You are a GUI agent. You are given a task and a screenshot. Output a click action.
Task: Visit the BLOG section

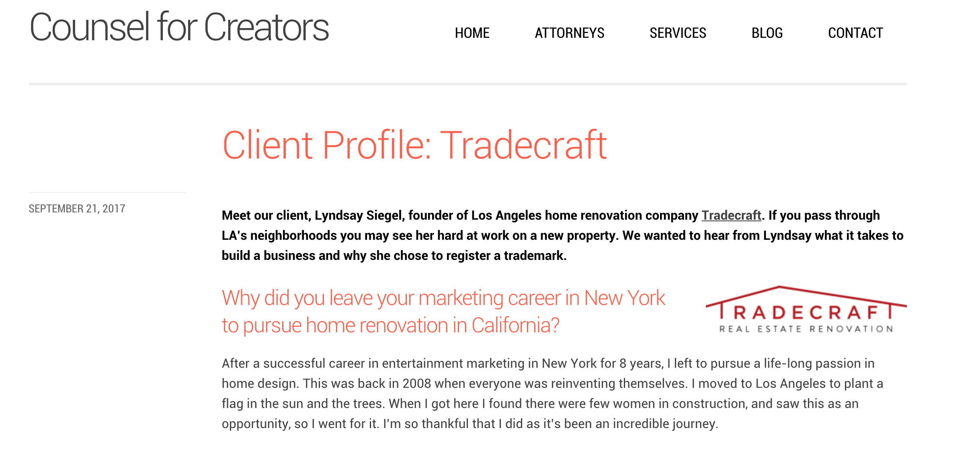tap(767, 33)
